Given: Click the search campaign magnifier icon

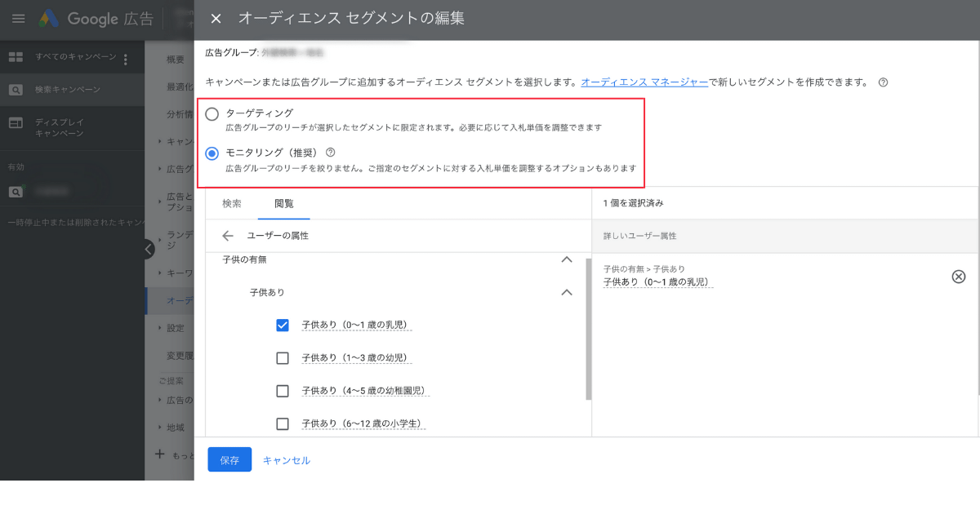Looking at the screenshot, I should pyautogui.click(x=16, y=90).
